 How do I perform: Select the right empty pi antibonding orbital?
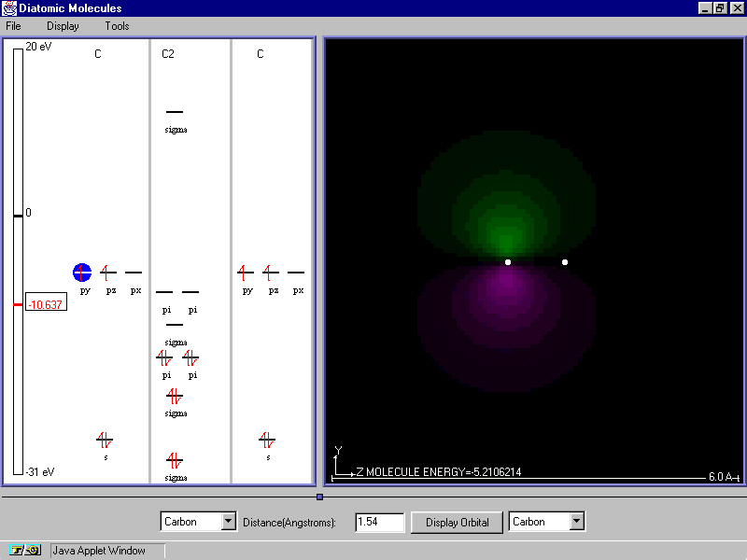190,292
